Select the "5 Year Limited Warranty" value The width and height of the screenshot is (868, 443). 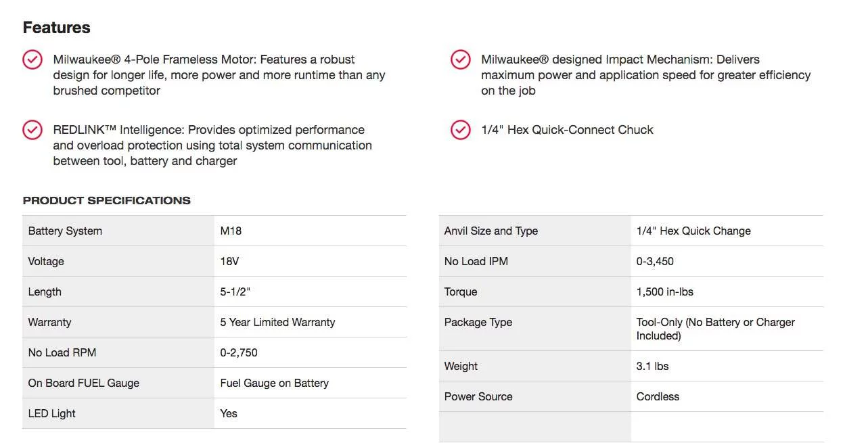[x=277, y=322]
